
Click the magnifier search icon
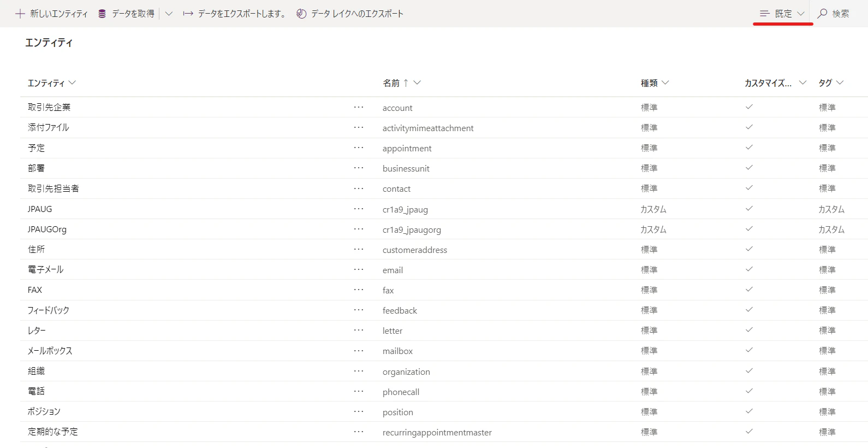pos(822,14)
